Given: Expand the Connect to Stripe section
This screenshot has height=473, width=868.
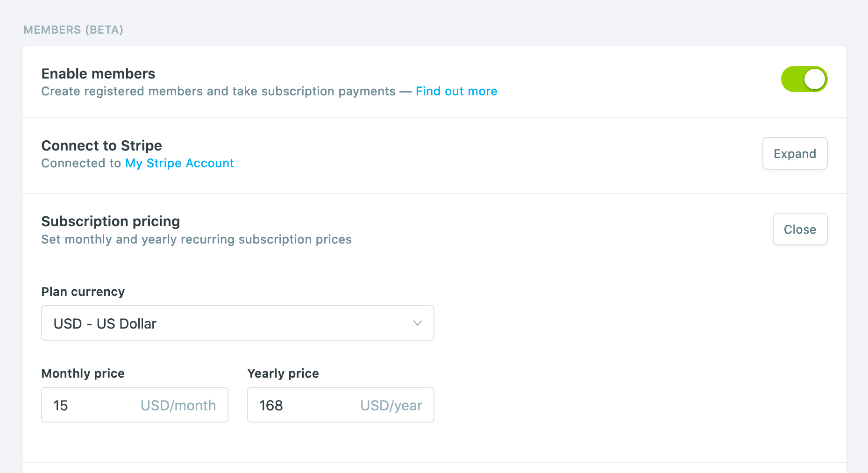Looking at the screenshot, I should (795, 153).
